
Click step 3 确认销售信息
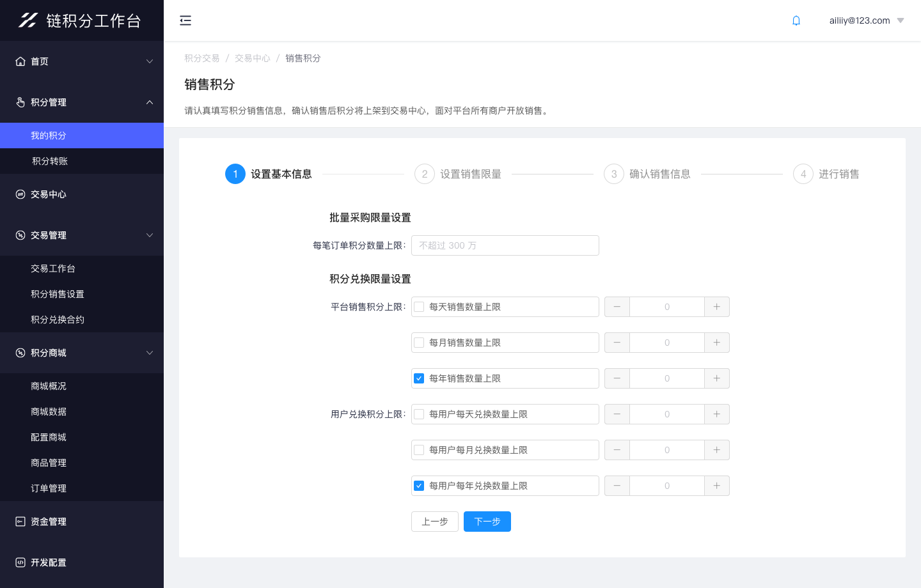click(x=647, y=174)
